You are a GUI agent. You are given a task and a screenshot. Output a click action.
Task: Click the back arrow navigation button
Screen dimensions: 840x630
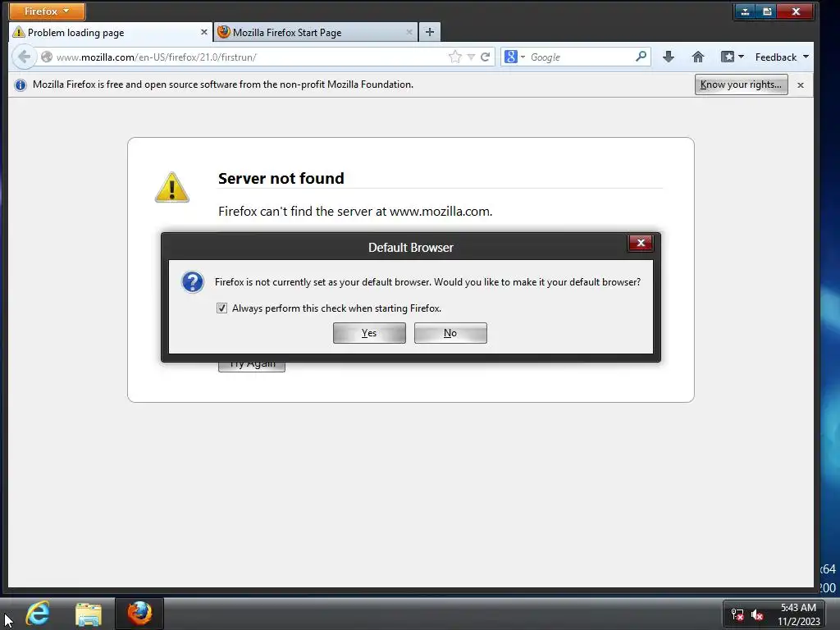pos(24,57)
